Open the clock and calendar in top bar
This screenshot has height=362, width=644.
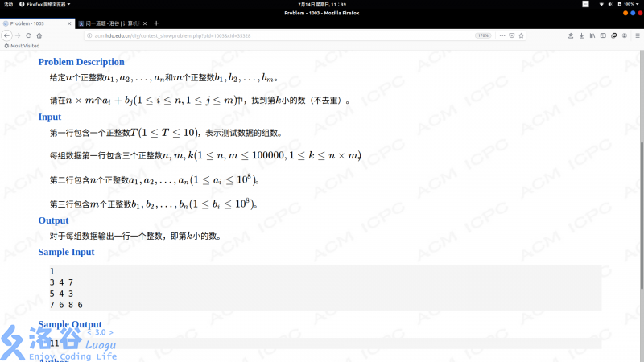click(321, 4)
